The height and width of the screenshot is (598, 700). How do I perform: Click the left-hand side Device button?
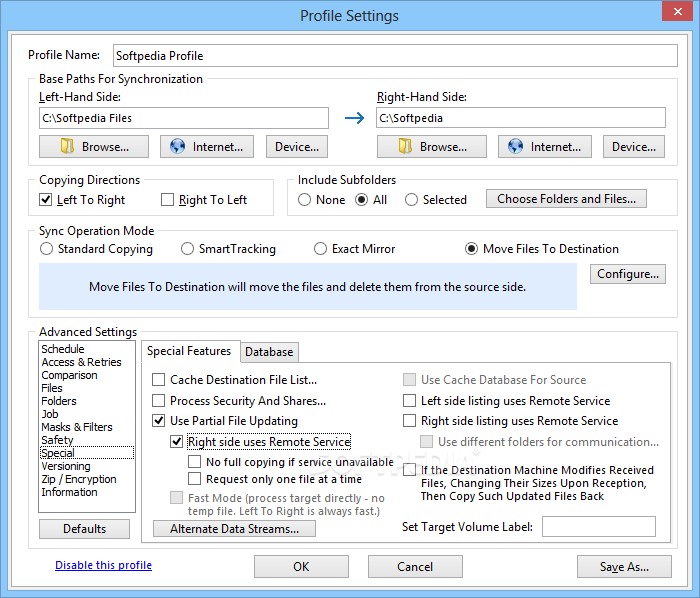click(297, 147)
